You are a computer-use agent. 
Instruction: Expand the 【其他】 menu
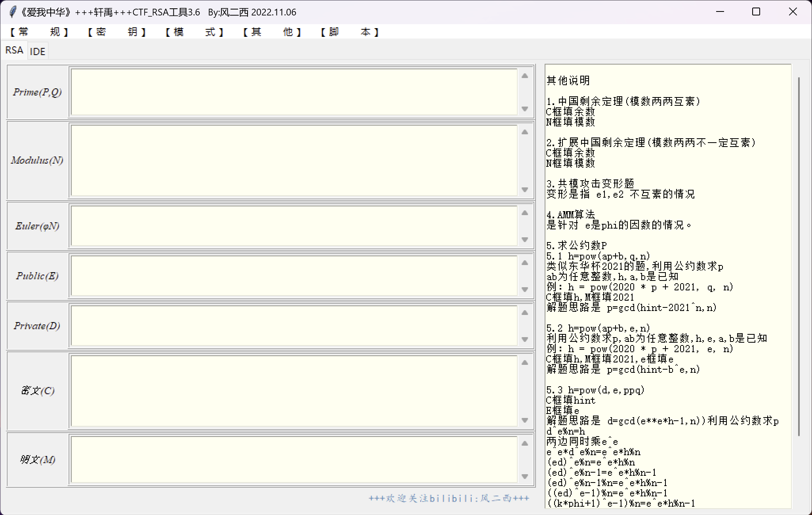pyautogui.click(x=272, y=32)
